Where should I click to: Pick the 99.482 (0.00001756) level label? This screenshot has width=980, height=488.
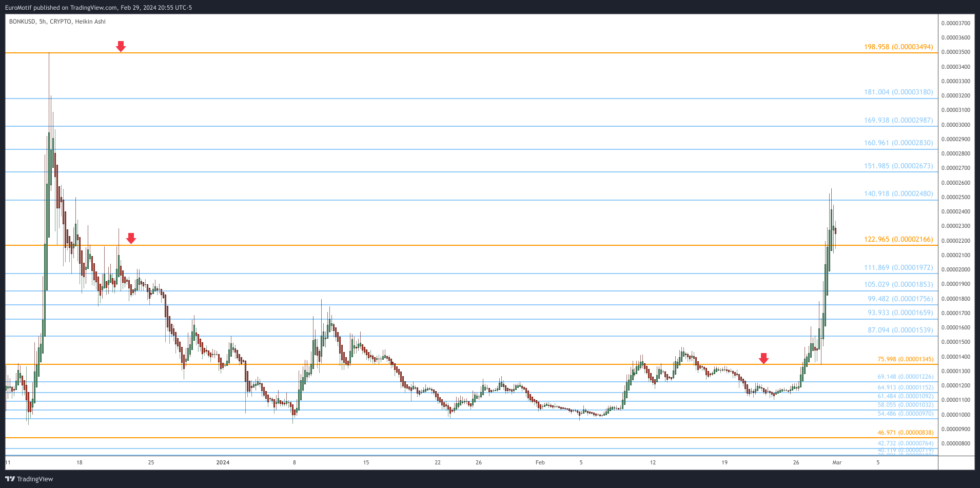click(x=900, y=299)
